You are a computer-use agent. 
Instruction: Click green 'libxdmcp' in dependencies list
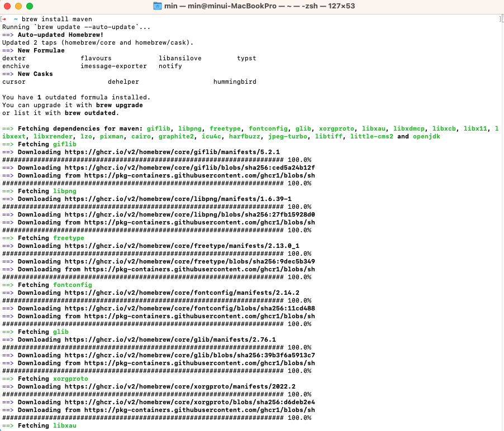coord(409,128)
